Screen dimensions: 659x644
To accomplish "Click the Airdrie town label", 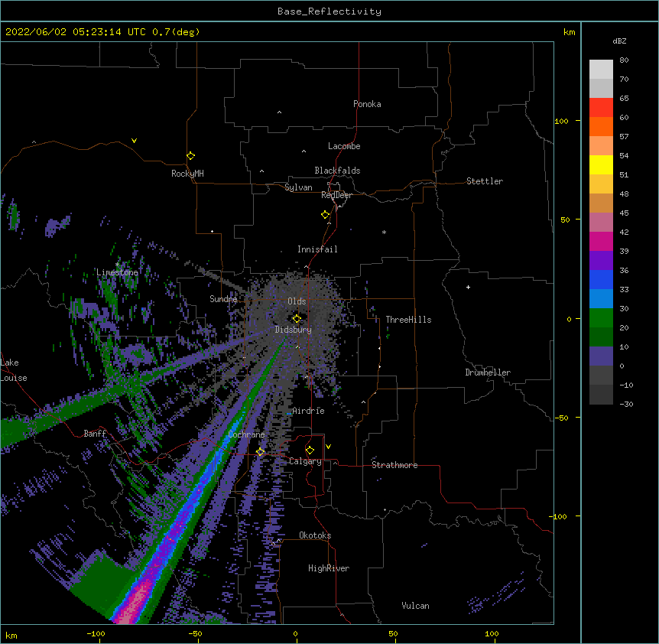I will click(309, 411).
